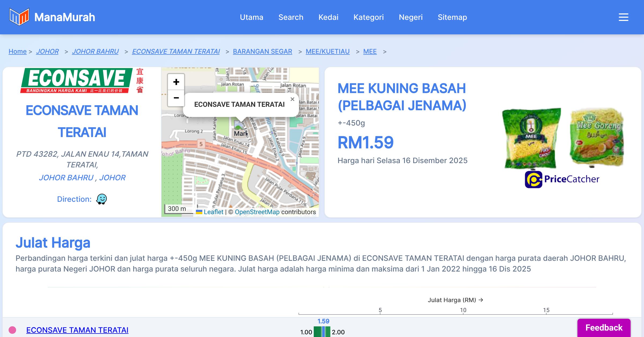The image size is (644, 337).
Task: Open the hamburger menu icon
Action: [623, 17]
